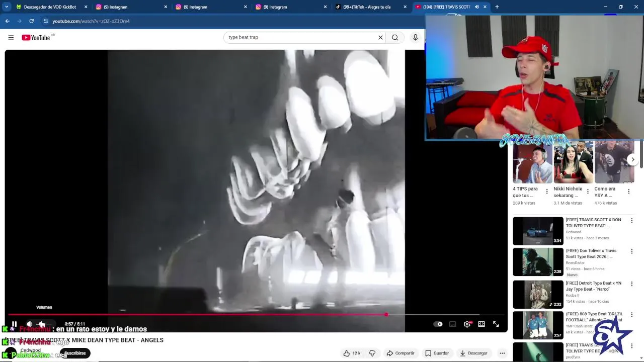This screenshot has height=362, width=644.
Task: Open the player settings gear
Action: coord(467,324)
